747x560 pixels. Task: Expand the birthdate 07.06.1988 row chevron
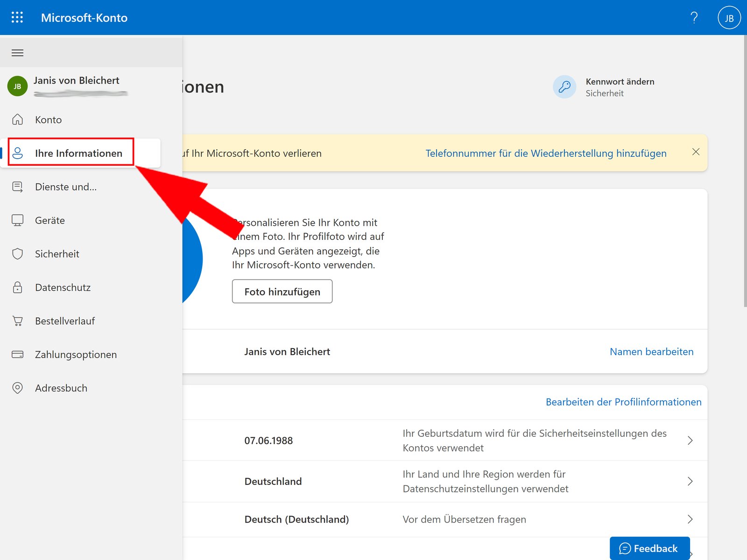click(690, 440)
